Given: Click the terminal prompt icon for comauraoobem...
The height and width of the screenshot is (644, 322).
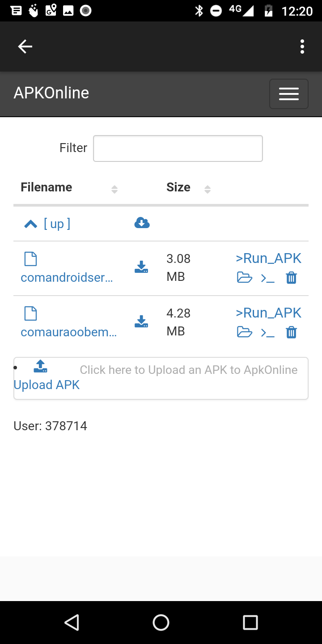Looking at the screenshot, I should [267, 333].
